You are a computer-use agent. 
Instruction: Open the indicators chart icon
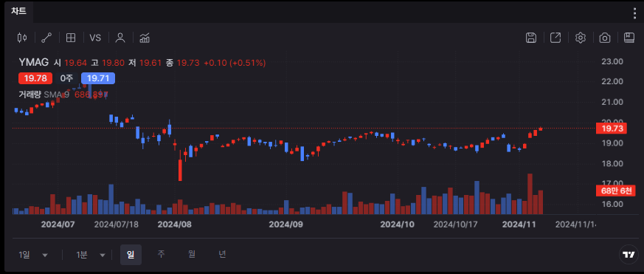click(x=145, y=38)
